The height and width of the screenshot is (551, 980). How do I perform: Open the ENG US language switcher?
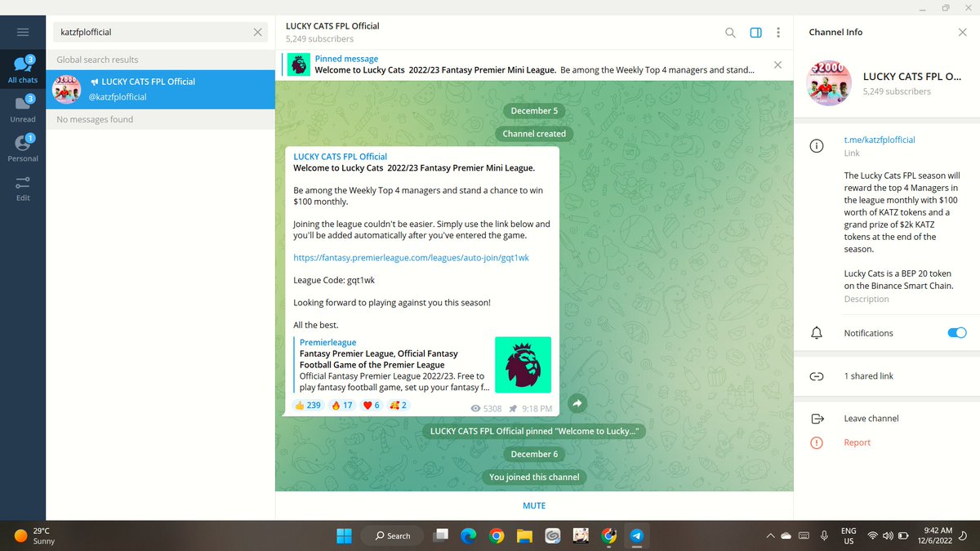click(849, 535)
